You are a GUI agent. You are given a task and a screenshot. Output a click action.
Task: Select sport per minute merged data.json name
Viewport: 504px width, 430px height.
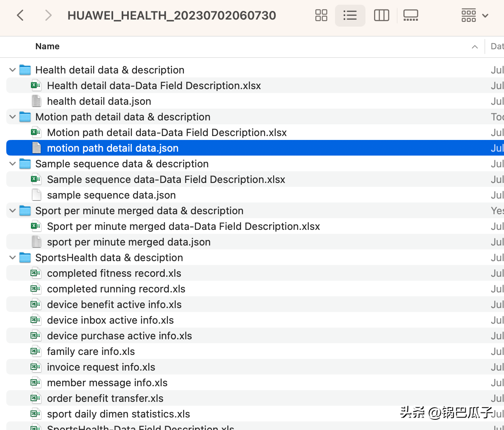129,242
